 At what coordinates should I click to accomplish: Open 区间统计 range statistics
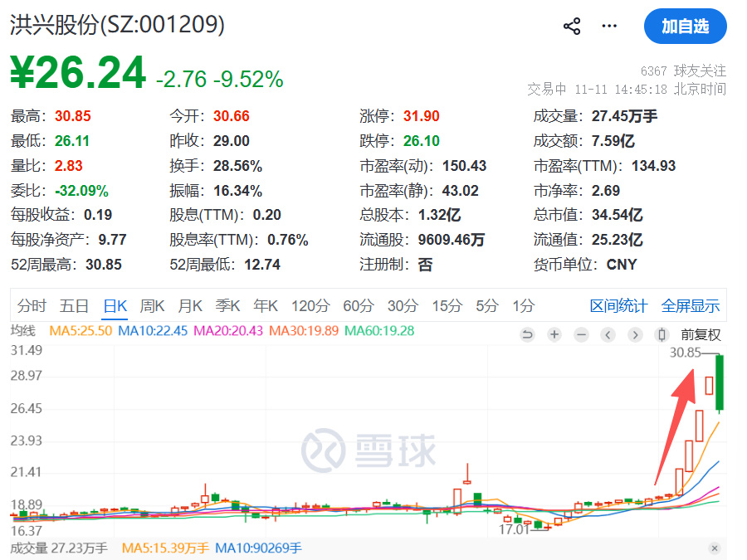click(618, 306)
